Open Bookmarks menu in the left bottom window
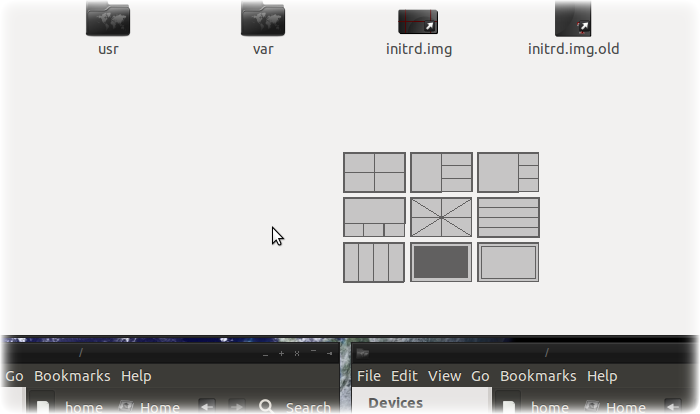Image resolution: width=700 pixels, height=414 pixels. 72,376
